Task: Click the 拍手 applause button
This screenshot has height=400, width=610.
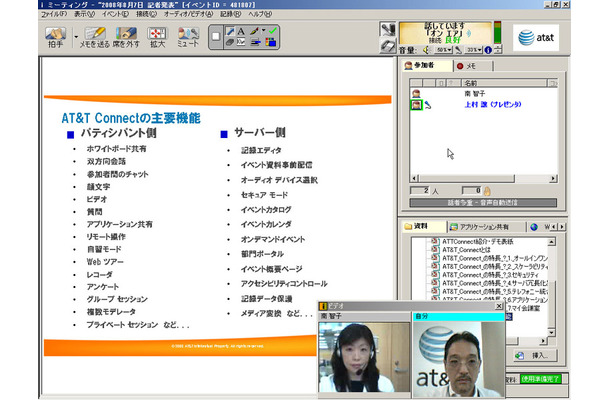Action: (x=55, y=37)
